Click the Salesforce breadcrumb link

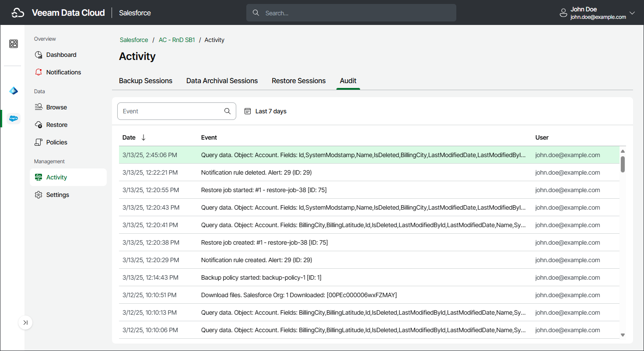[x=134, y=40]
